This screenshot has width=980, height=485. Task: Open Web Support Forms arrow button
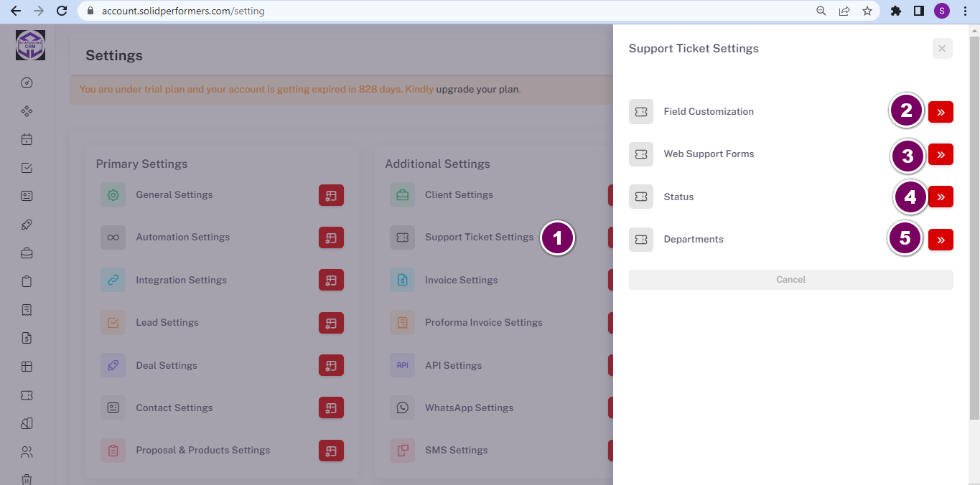pyautogui.click(x=941, y=154)
